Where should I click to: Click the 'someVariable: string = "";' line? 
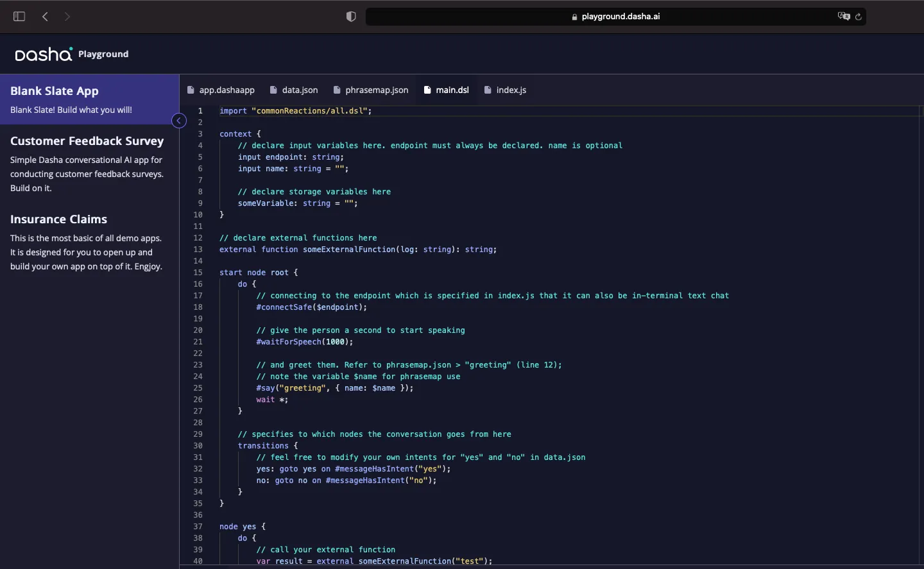coord(298,203)
